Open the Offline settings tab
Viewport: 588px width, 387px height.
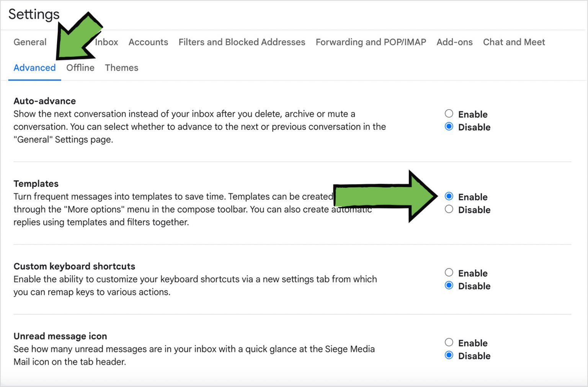coord(80,67)
